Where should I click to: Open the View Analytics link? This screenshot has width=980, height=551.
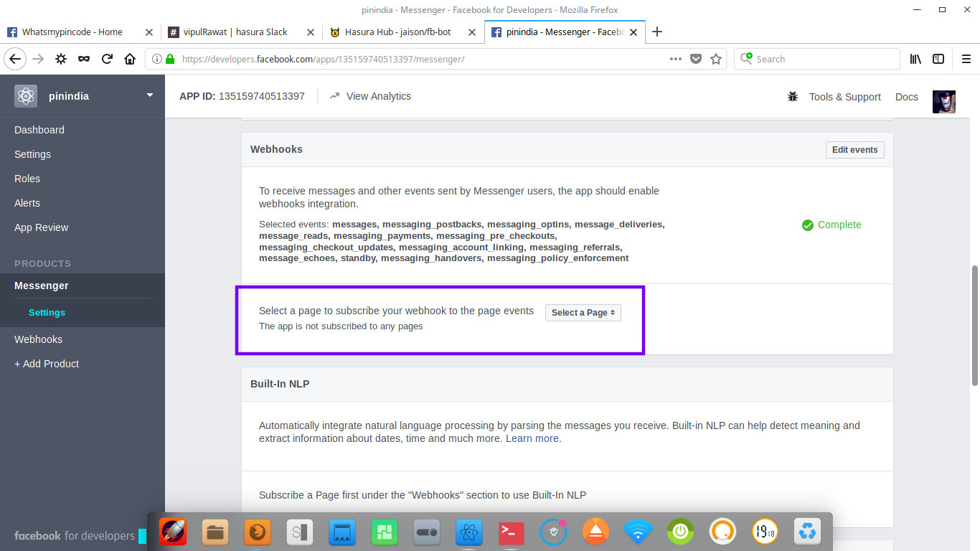[370, 96]
